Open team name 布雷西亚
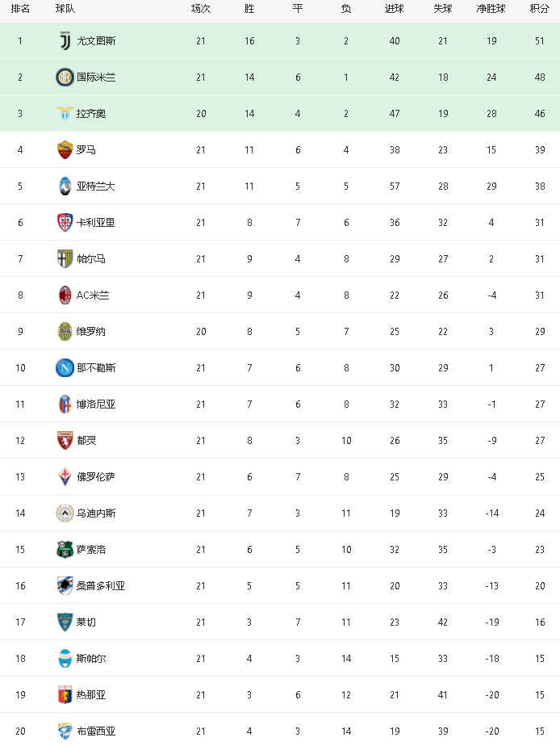Image resolution: width=560 pixels, height=746 pixels. point(95,731)
